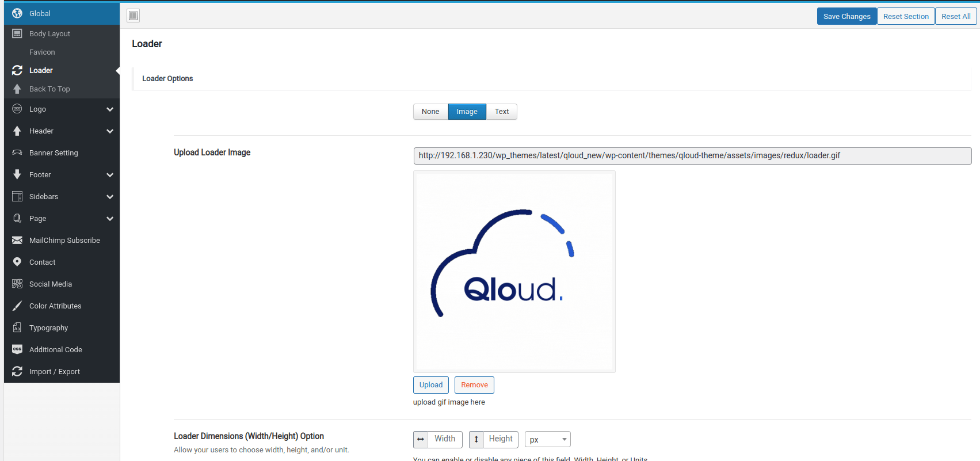Click the Width input field
This screenshot has height=461, width=980.
[x=445, y=439]
